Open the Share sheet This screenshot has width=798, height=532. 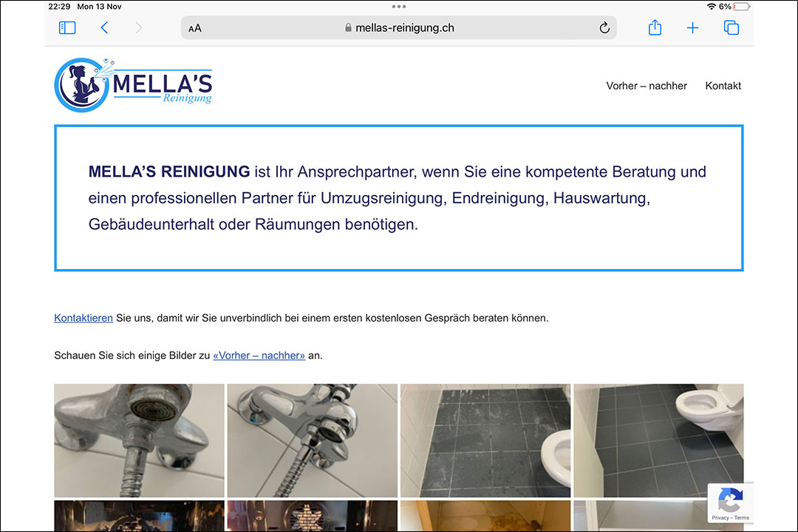tap(655, 27)
